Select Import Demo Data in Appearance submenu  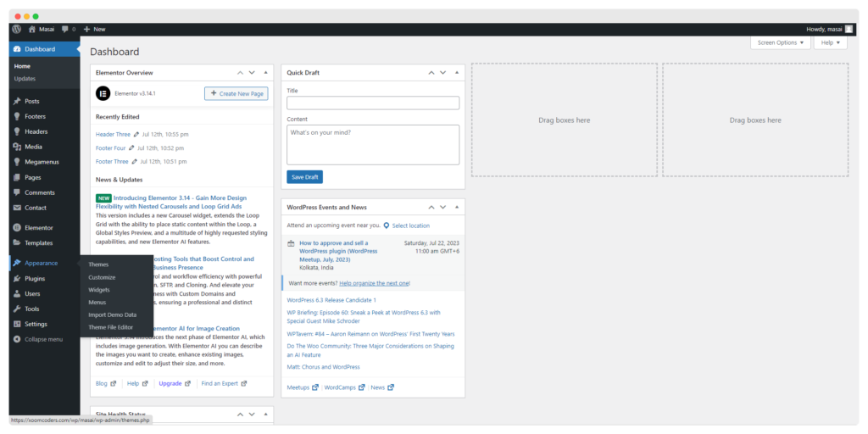(x=113, y=315)
